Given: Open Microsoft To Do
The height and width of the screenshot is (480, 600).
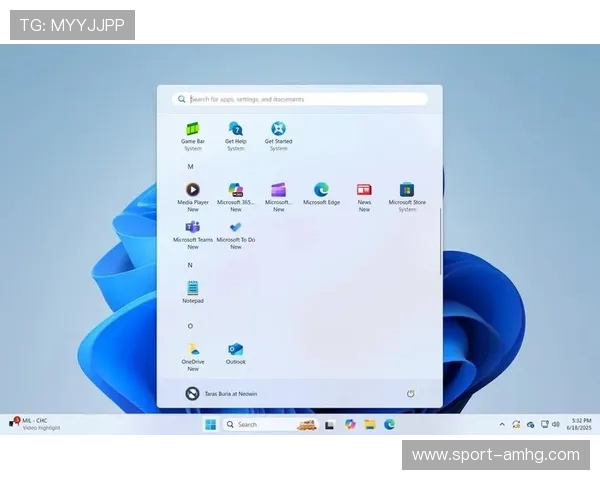Looking at the screenshot, I should click(x=235, y=228).
